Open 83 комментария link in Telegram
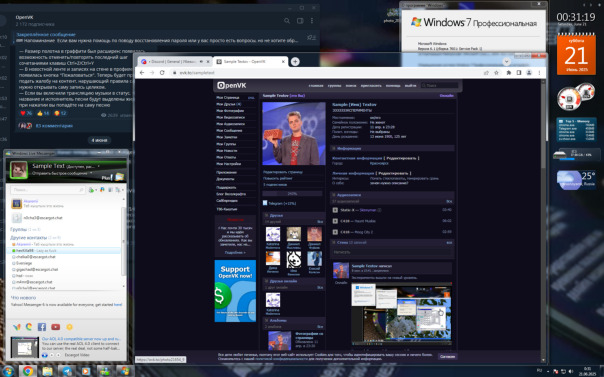The width and height of the screenshot is (604, 377). (54, 126)
